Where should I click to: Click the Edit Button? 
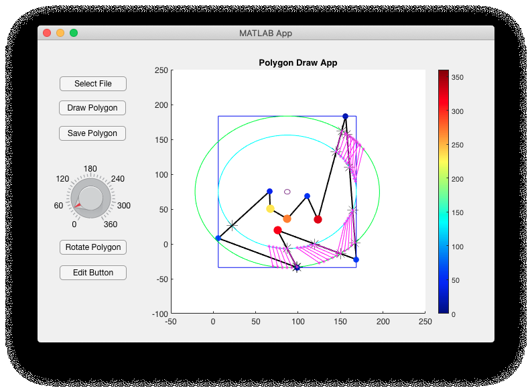93,273
